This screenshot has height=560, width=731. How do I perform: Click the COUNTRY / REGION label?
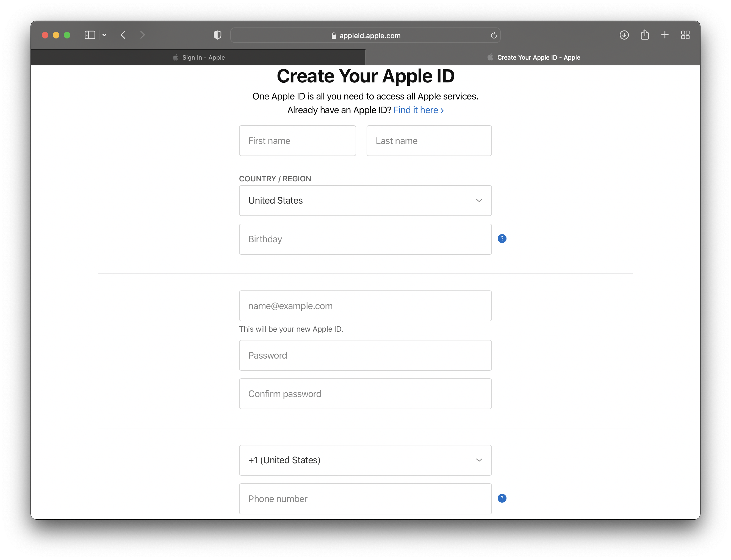[275, 179]
